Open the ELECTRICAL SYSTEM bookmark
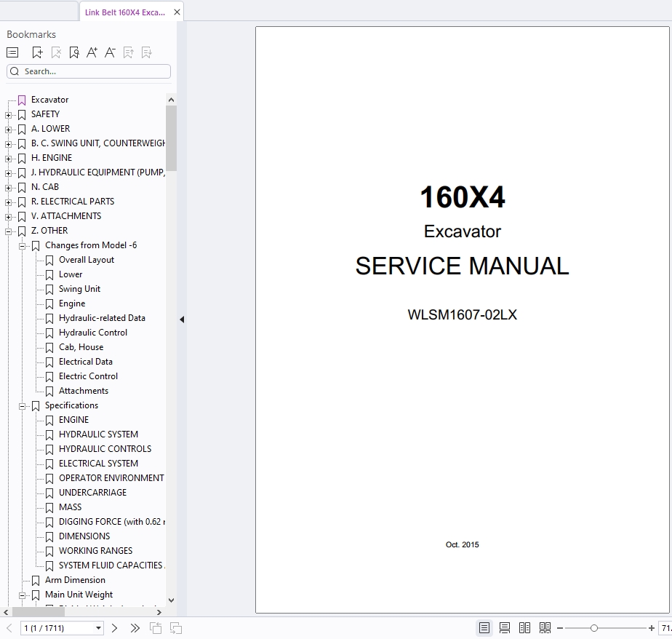Screen dimensions: 672x639 (99, 464)
